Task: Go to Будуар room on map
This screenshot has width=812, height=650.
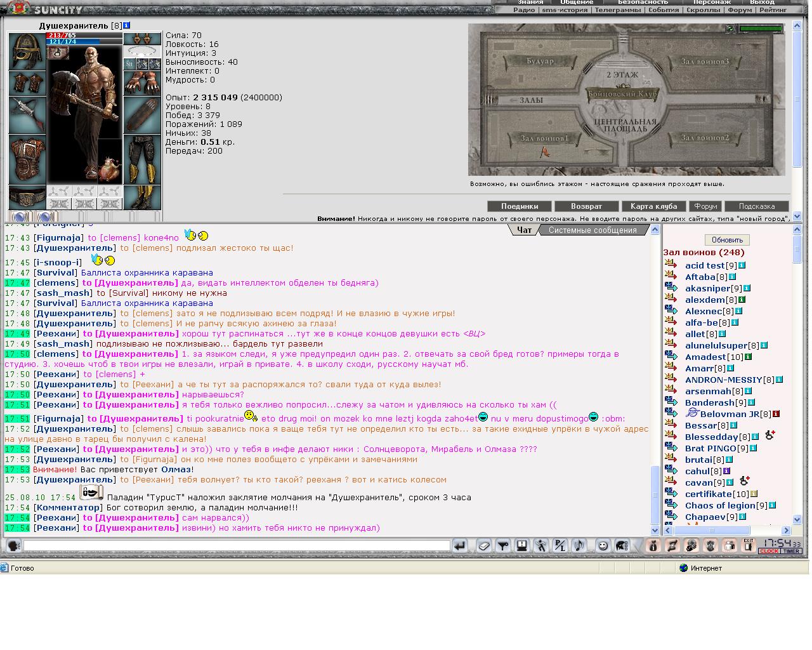Action: click(x=540, y=62)
